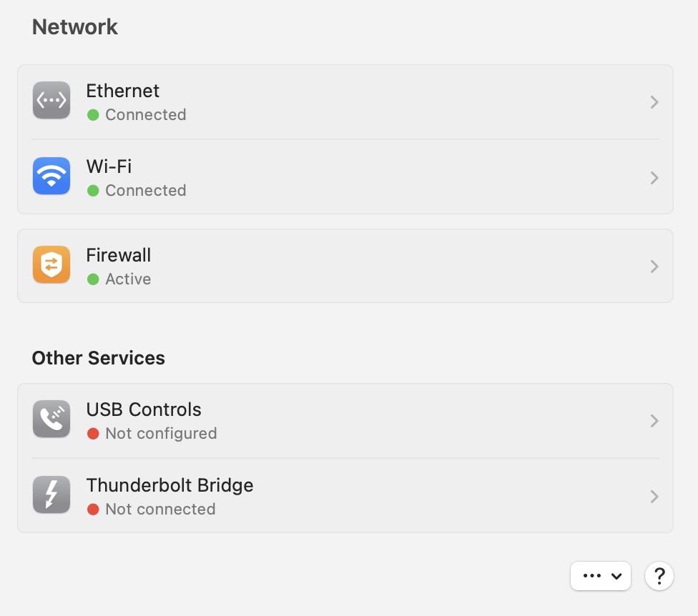Expand Ethernet using its right chevron

(654, 102)
